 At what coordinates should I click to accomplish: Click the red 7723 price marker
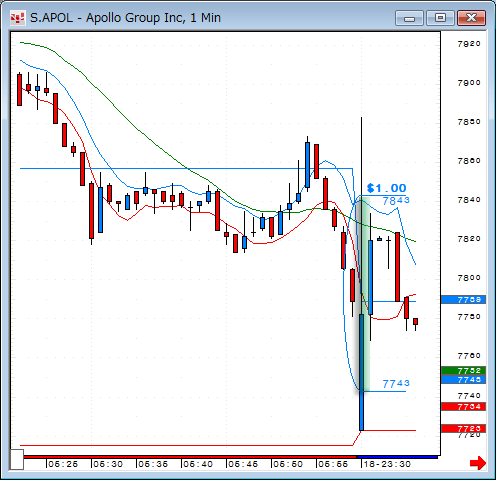pyautogui.click(x=463, y=428)
